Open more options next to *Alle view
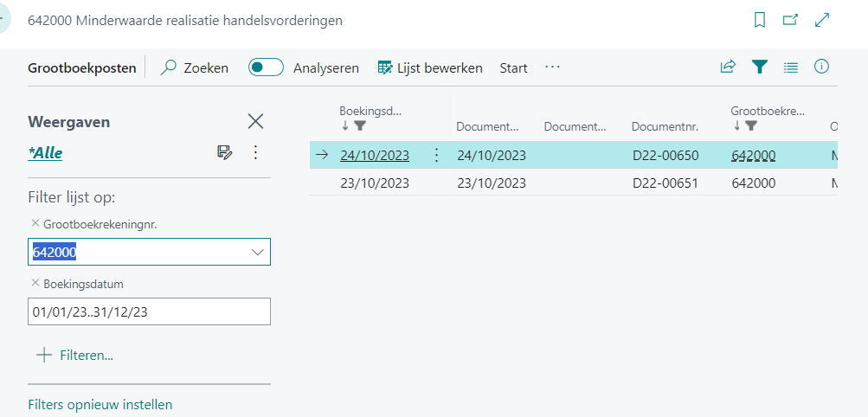 point(255,152)
